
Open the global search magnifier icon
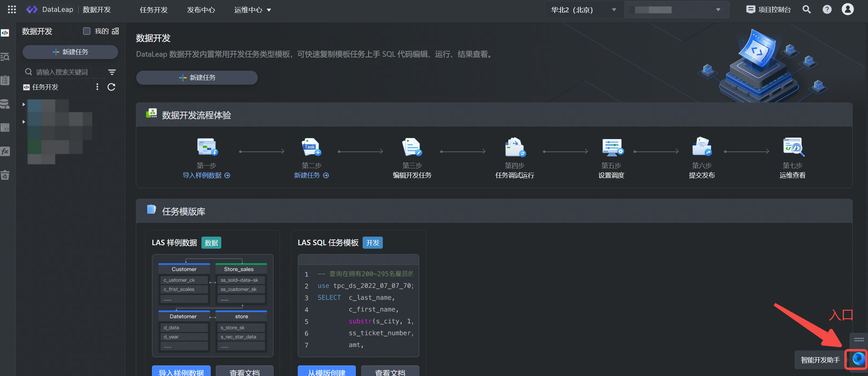click(x=807, y=10)
